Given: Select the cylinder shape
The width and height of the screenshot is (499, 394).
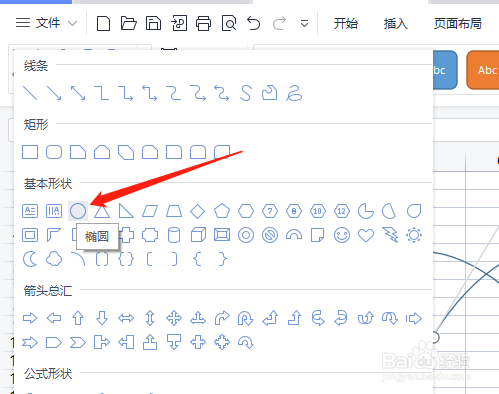Looking at the screenshot, I should (x=174, y=235).
